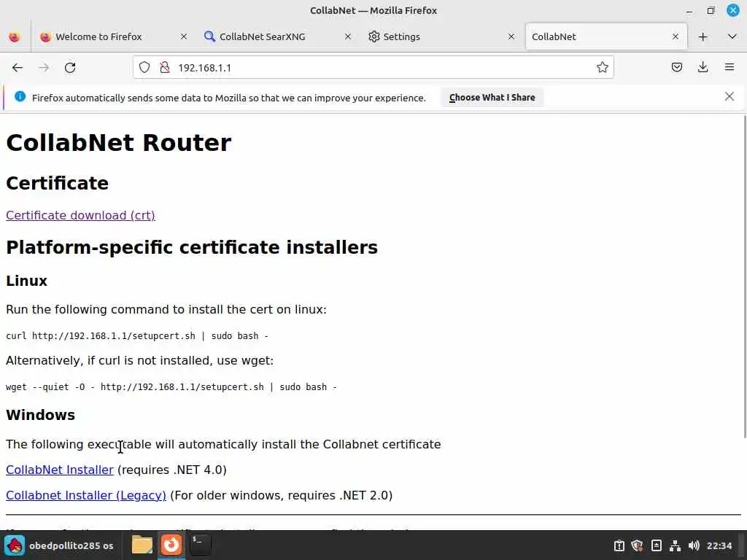Viewport: 747px width, 560px height.
Task: Click the forward navigation arrow
Action: (x=44, y=68)
